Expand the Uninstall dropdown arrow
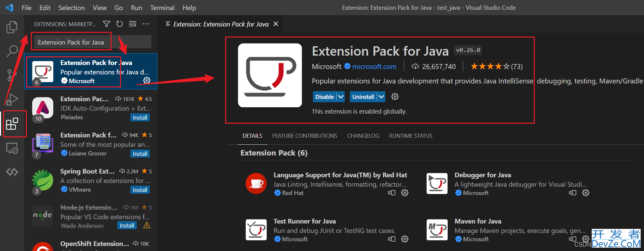The width and height of the screenshot is (644, 251). [x=381, y=97]
